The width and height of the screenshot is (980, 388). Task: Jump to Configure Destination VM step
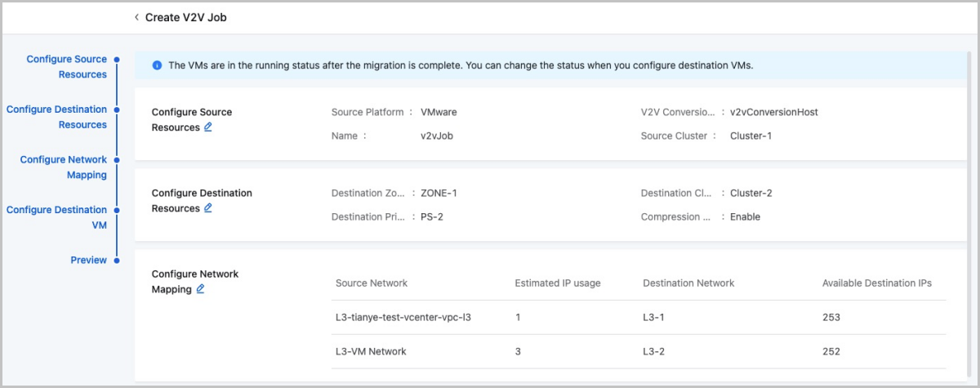pyautogui.click(x=56, y=217)
